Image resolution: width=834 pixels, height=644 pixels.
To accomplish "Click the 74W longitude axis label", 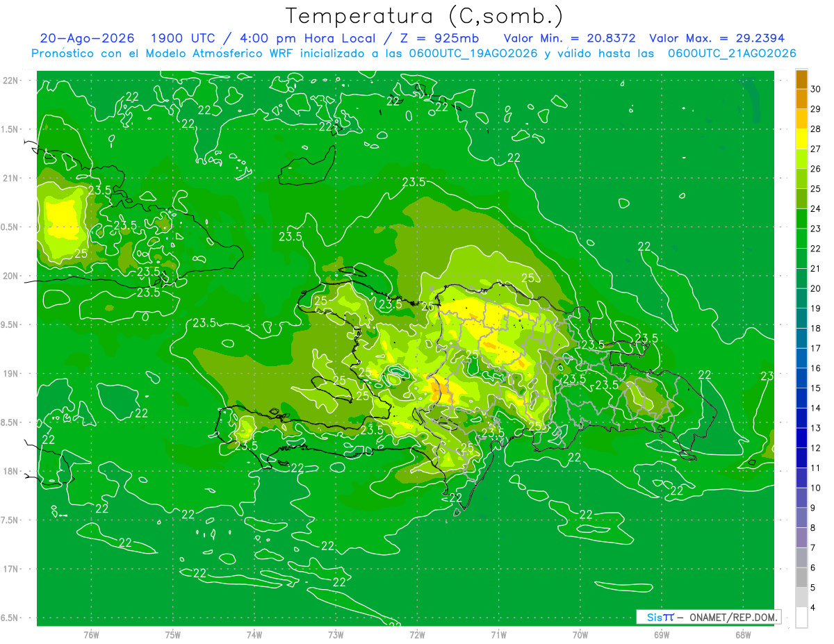I will [x=254, y=634].
